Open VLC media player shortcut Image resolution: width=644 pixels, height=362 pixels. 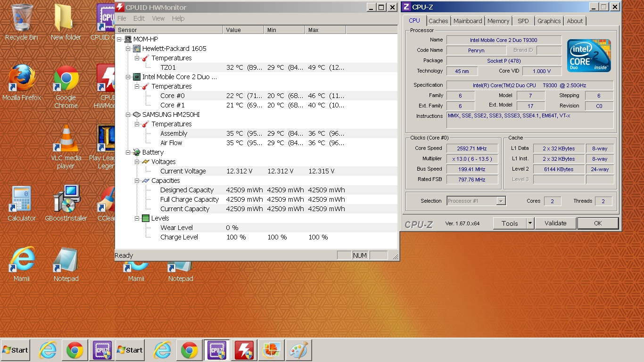tap(66, 147)
